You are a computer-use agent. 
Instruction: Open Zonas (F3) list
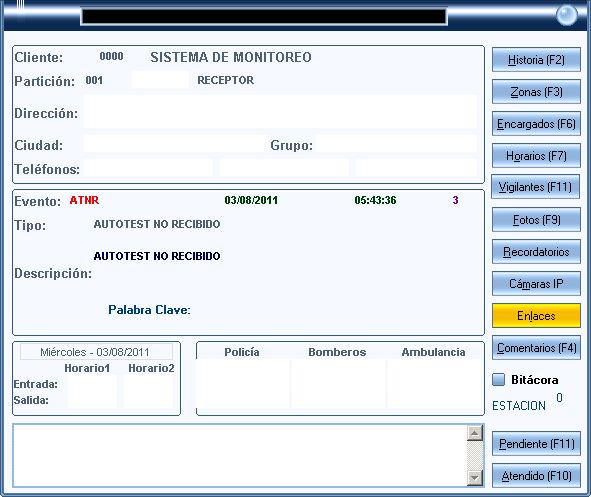tap(536, 92)
